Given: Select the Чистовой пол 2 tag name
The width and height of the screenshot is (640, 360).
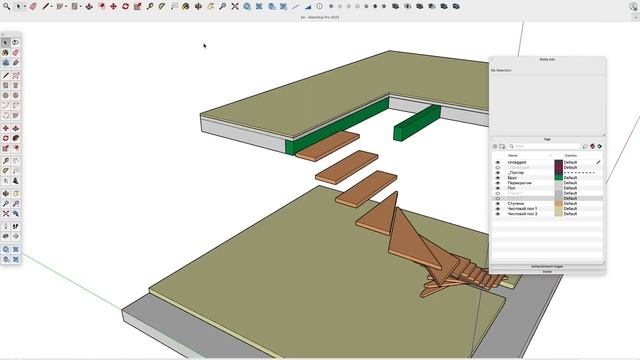Looking at the screenshot, I should pyautogui.click(x=522, y=214).
